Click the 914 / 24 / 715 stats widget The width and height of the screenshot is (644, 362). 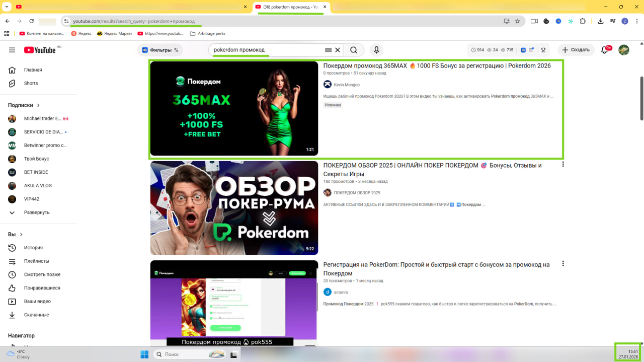[x=492, y=50]
